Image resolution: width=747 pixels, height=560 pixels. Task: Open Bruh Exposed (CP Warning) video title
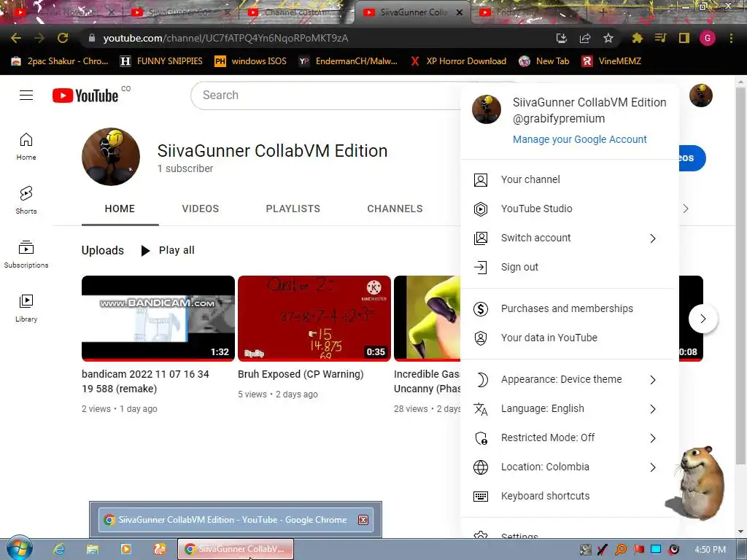[301, 374]
